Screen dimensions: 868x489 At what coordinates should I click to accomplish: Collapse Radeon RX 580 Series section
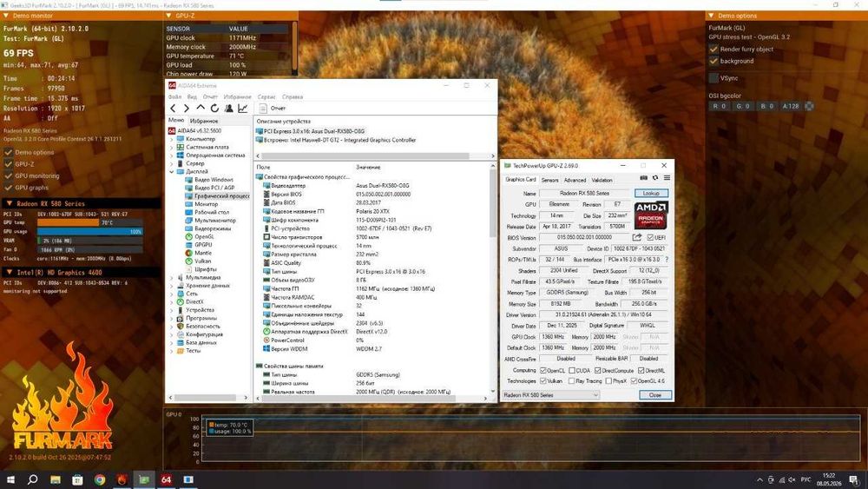pyautogui.click(x=9, y=203)
